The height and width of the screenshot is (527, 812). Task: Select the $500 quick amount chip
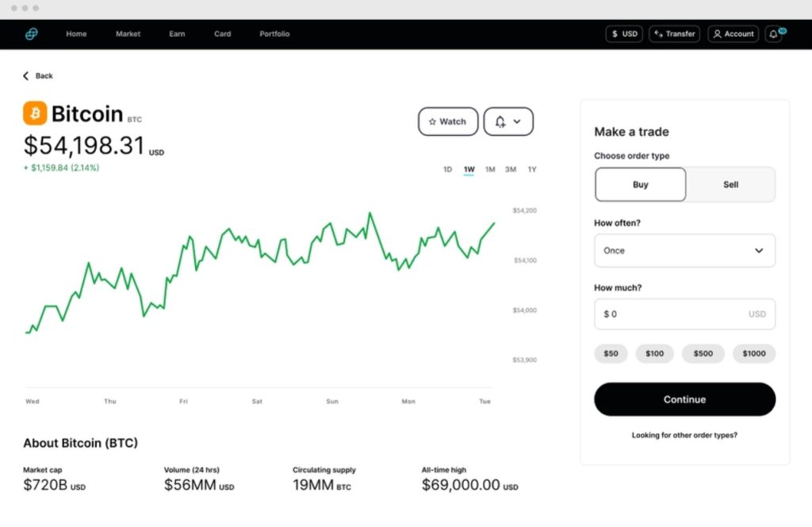(x=703, y=353)
